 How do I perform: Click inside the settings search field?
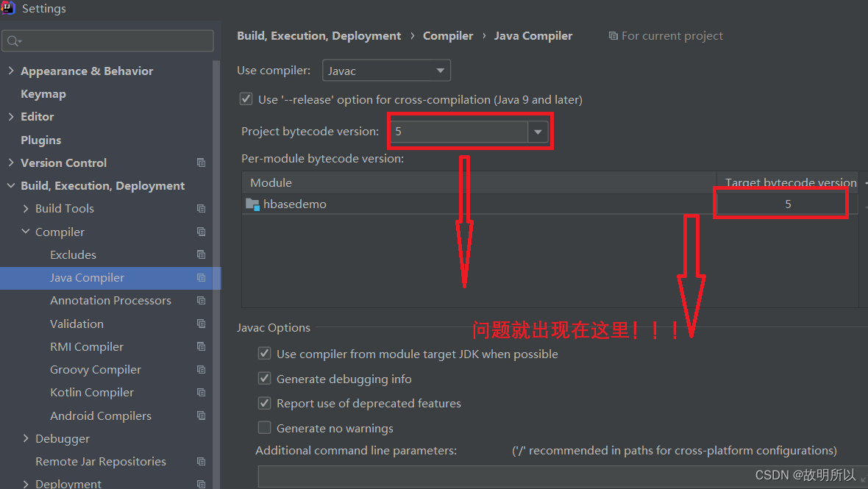108,41
